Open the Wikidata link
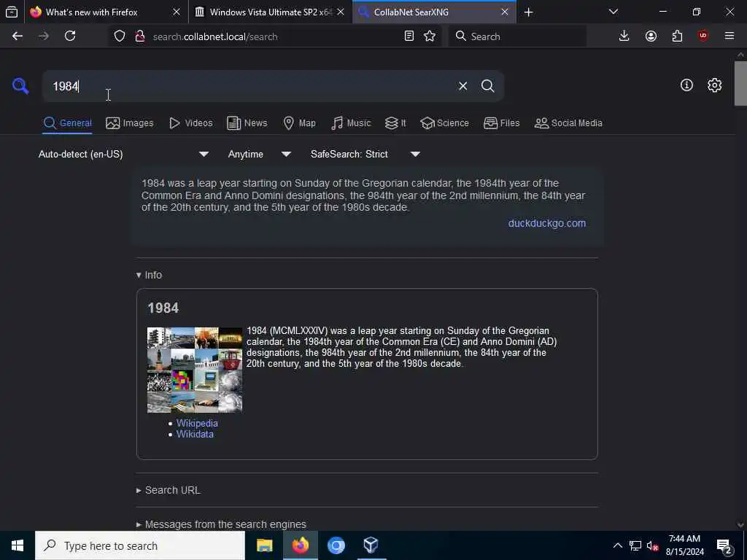The height and width of the screenshot is (560, 747). (195, 435)
